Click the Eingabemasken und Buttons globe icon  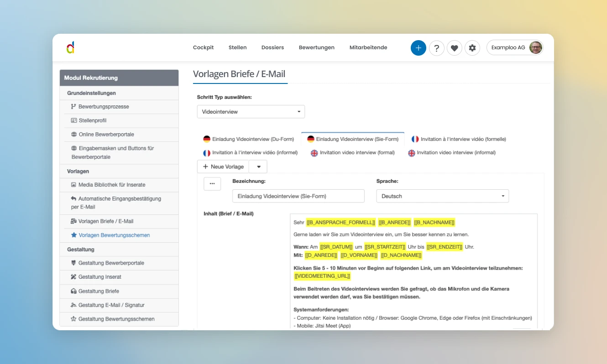(74, 148)
